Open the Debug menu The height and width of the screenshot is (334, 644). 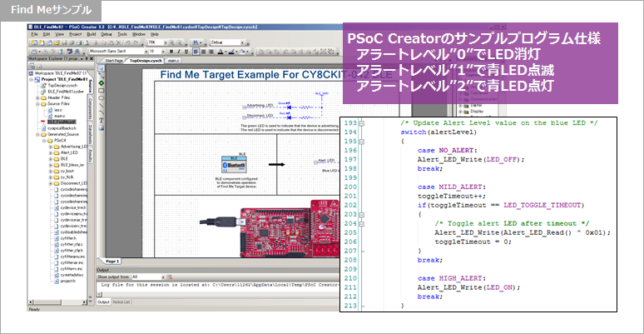pos(107,34)
